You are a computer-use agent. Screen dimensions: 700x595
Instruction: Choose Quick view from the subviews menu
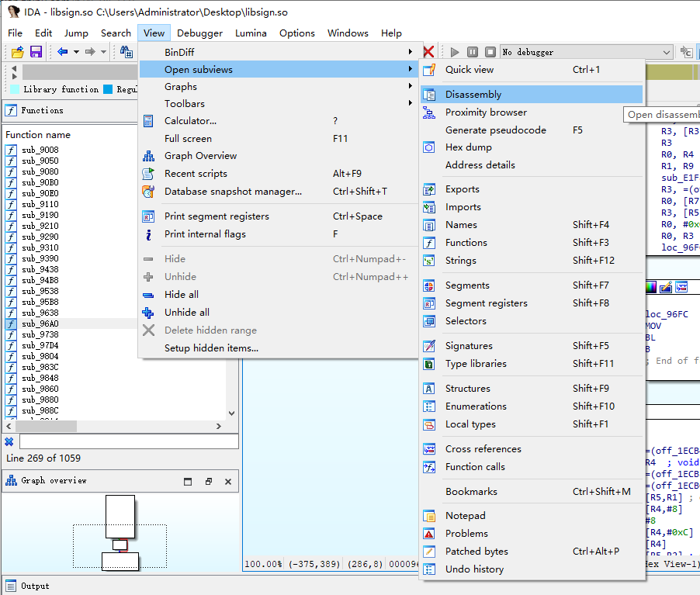pos(532,70)
